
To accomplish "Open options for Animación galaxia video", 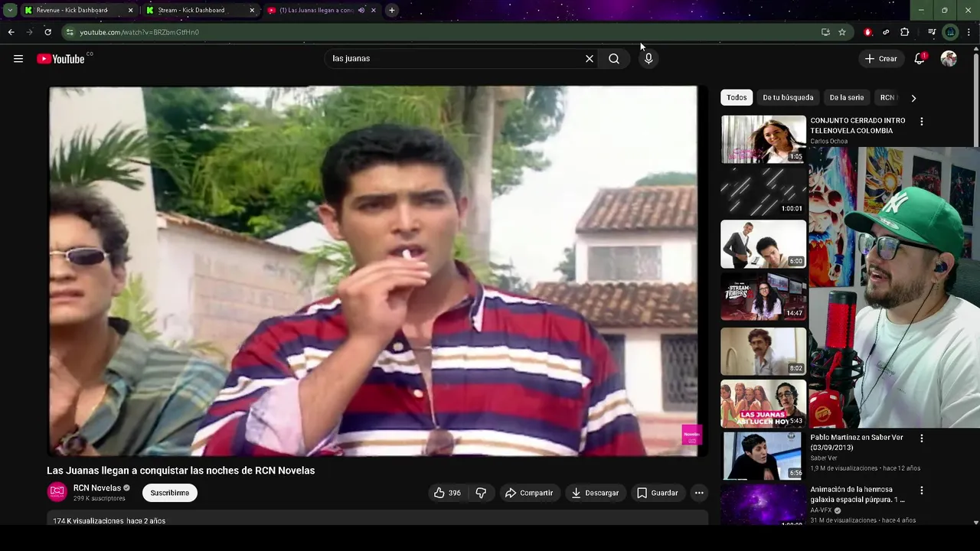I will pyautogui.click(x=921, y=491).
